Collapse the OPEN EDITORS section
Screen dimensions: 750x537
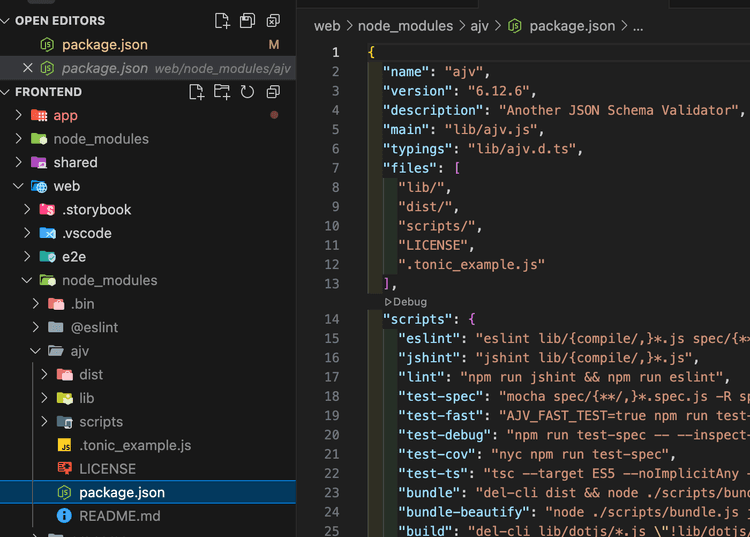pos(6,21)
